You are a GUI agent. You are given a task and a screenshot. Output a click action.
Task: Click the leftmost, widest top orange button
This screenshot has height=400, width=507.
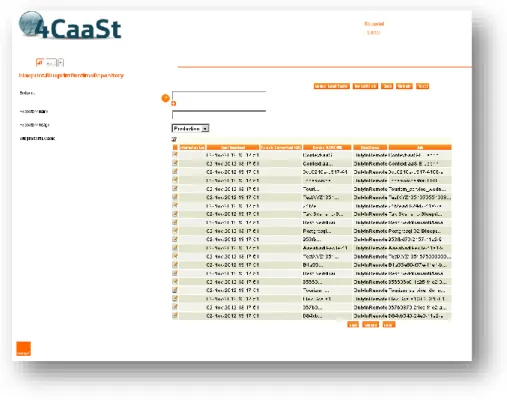[331, 86]
